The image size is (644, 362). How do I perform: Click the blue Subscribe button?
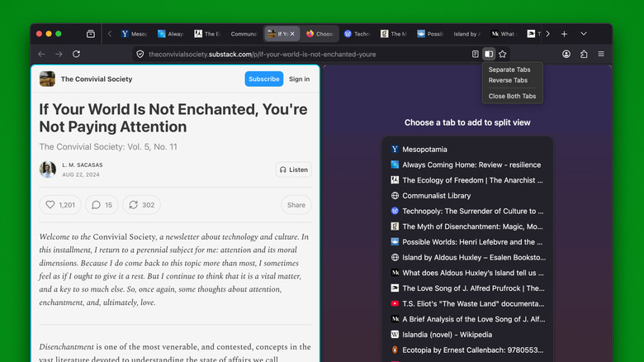[x=263, y=79]
